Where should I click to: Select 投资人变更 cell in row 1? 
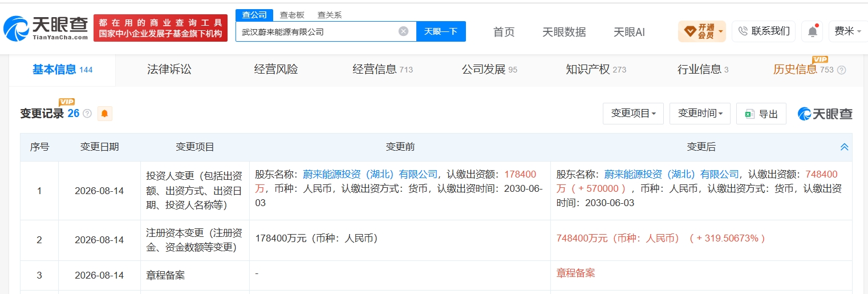click(x=195, y=190)
